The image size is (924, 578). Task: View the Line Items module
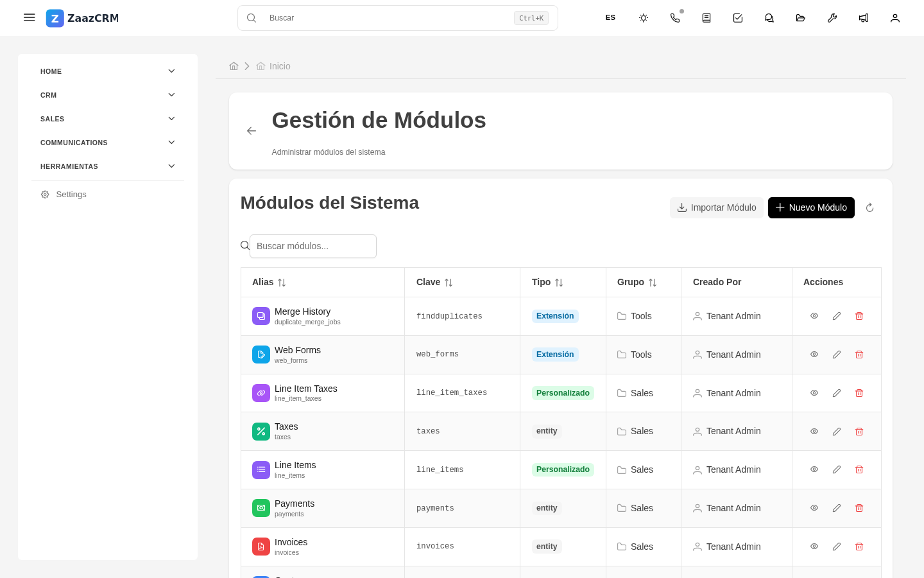[x=814, y=469]
